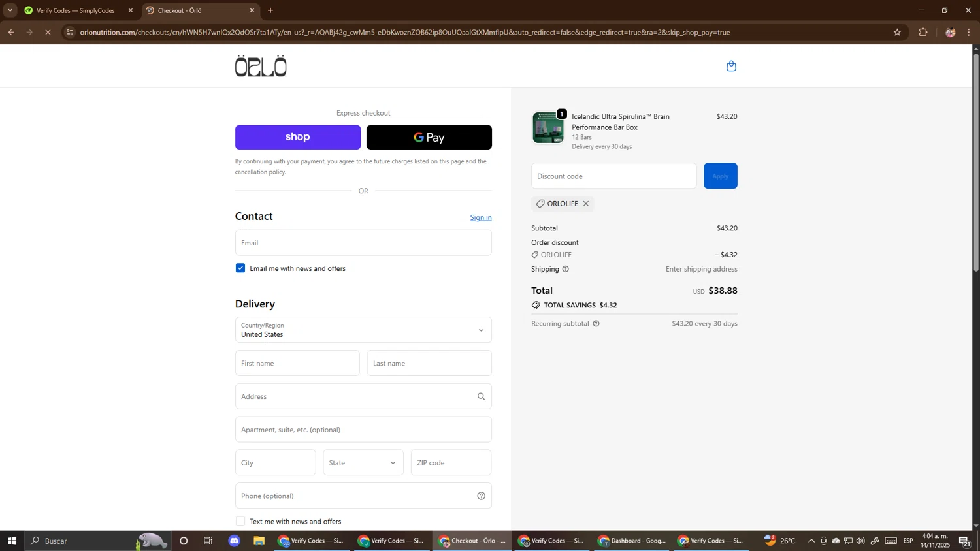The height and width of the screenshot is (551, 980).
Task: Click the shipping info help icon
Action: click(x=566, y=269)
